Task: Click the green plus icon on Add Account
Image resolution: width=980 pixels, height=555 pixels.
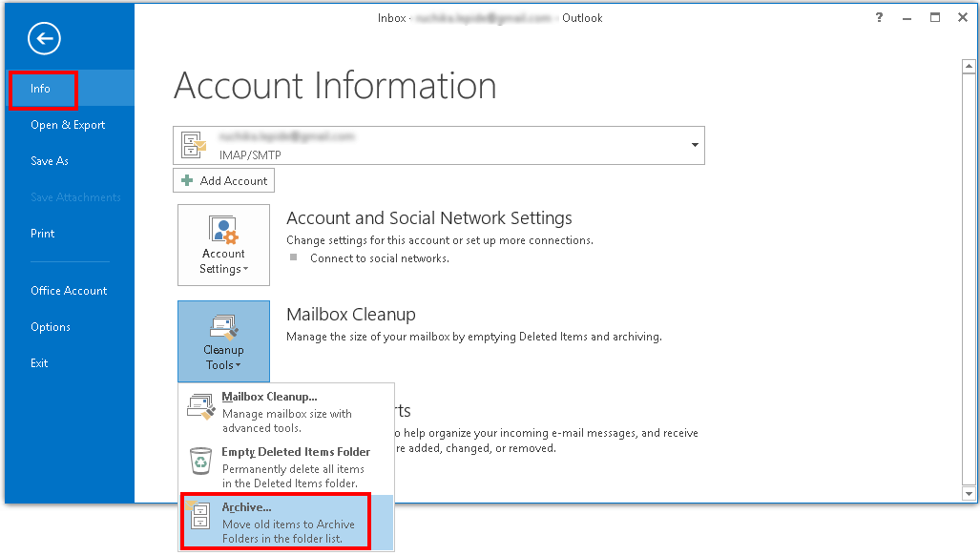Action: pyautogui.click(x=187, y=181)
